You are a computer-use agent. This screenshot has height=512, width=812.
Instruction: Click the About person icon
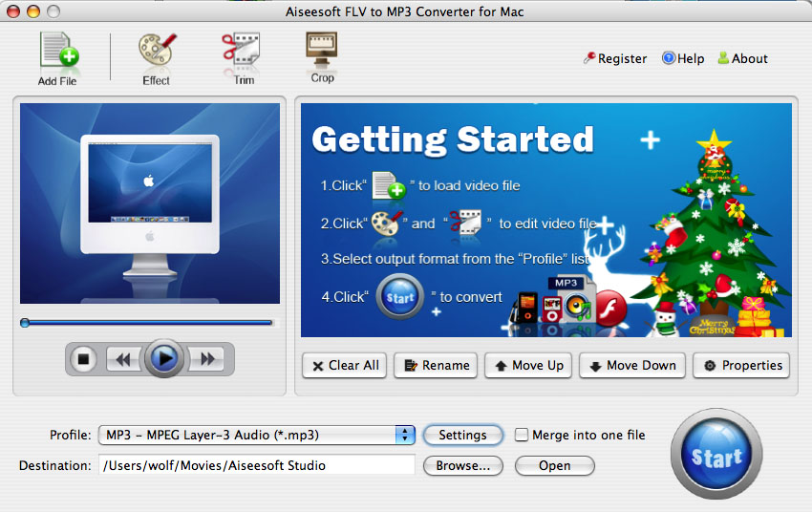[723, 58]
